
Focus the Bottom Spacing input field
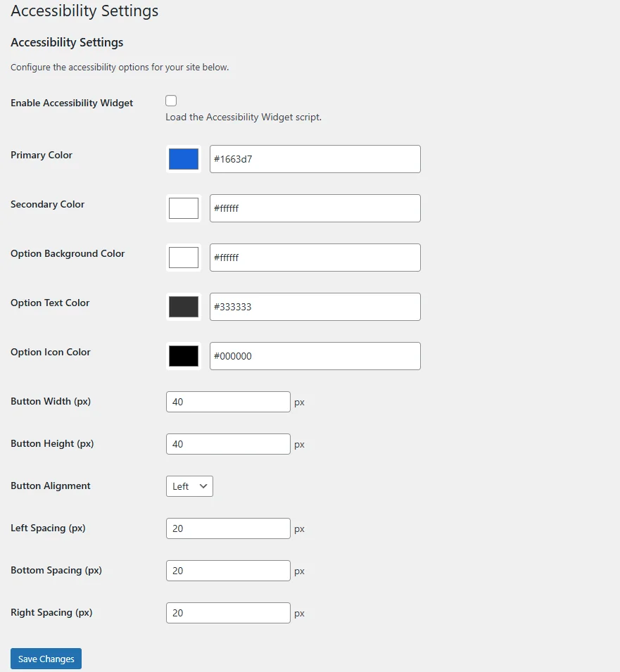click(x=228, y=571)
